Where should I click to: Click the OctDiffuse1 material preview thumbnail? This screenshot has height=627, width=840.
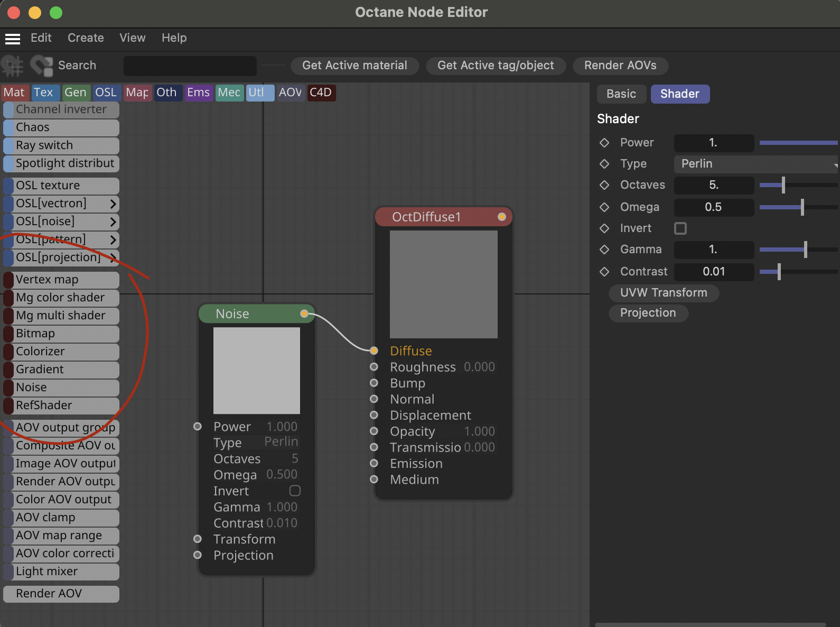click(444, 284)
